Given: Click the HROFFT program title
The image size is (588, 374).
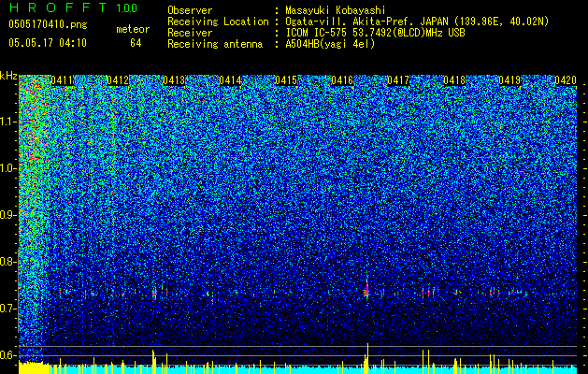Looking at the screenshot, I should tap(60, 7).
